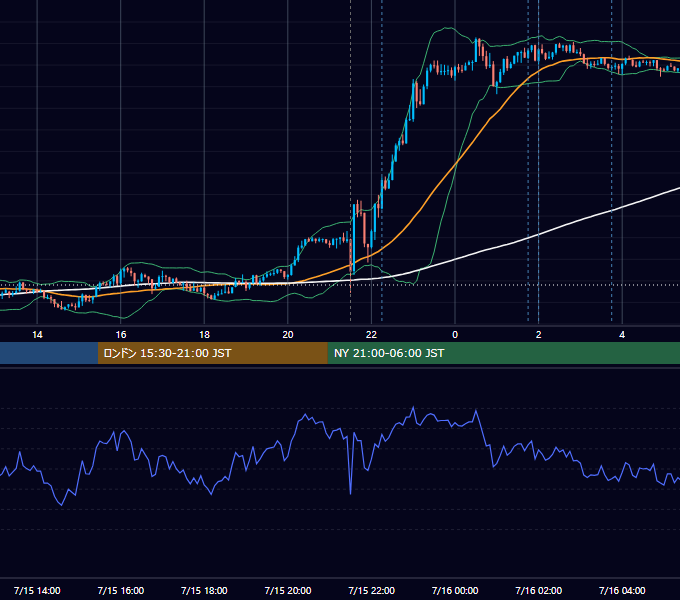Click hour label 18 on price chart axis
This screenshot has width=680, height=600.
pyautogui.click(x=204, y=335)
